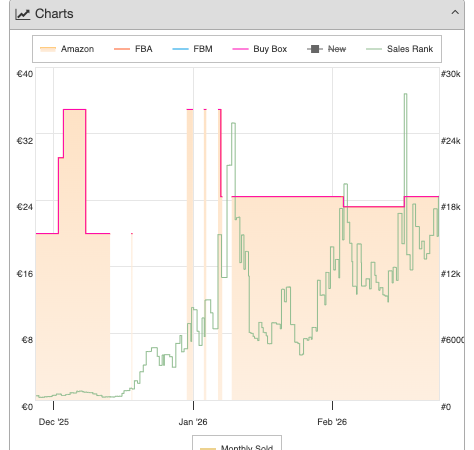Toggle the Buy Box series in legend

coord(260,49)
